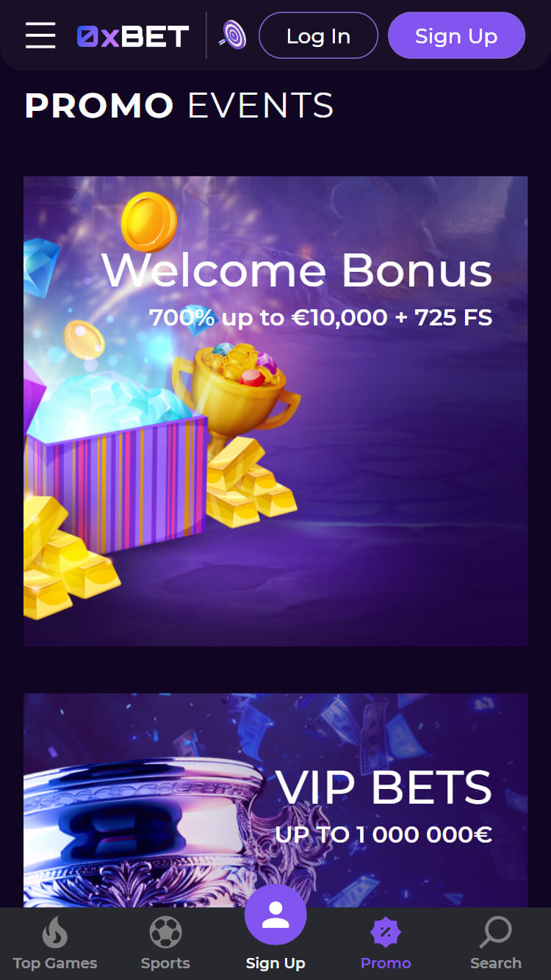Select the Promo tab label
Screen dimensions: 551x980
[x=386, y=963]
